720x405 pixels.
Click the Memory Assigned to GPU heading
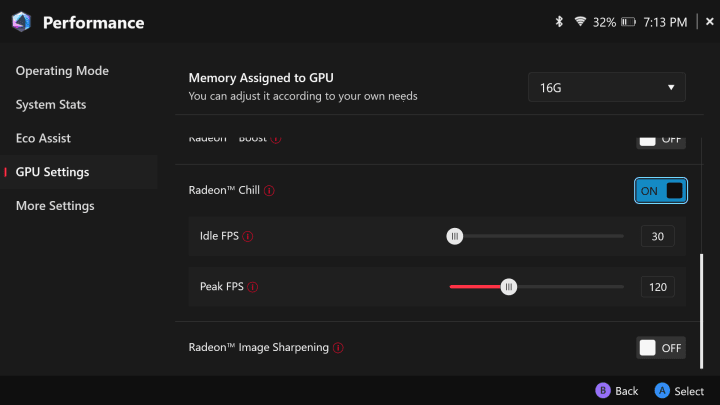click(x=261, y=78)
